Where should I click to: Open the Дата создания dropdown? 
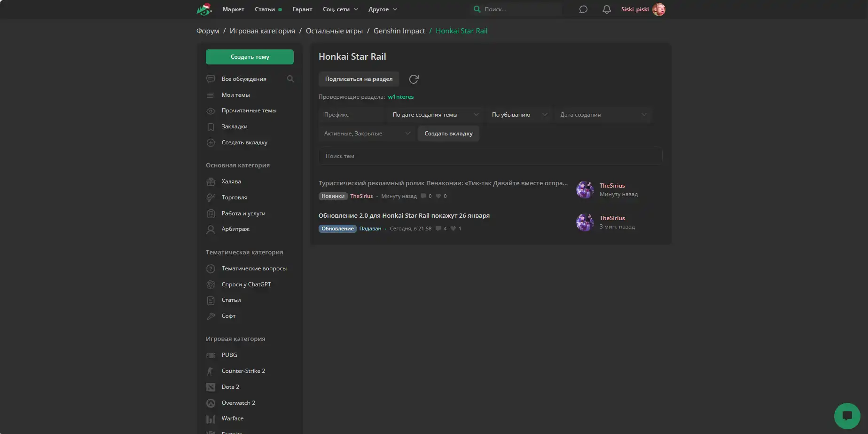[x=603, y=115]
